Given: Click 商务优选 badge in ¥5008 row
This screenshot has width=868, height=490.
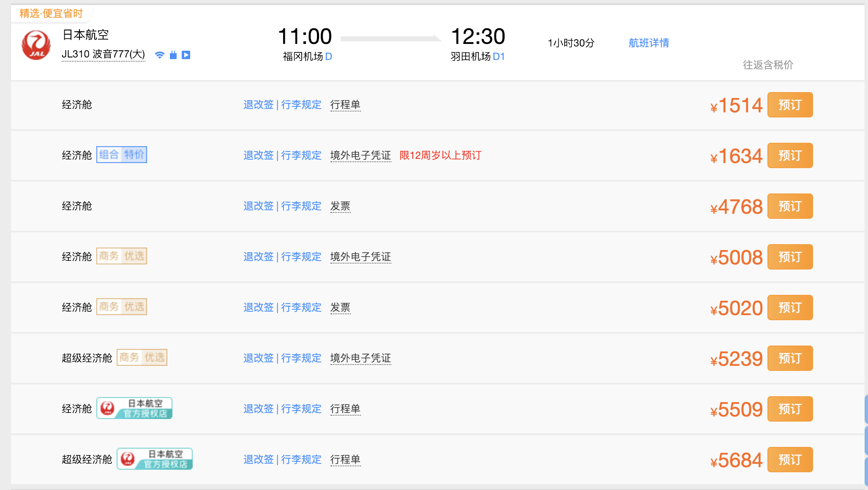Looking at the screenshot, I should pos(122,256).
